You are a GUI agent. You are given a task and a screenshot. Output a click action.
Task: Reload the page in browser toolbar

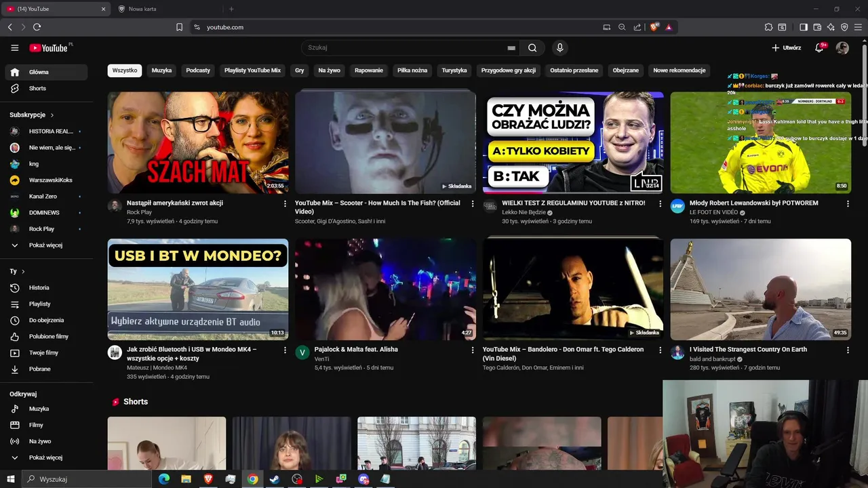click(37, 27)
